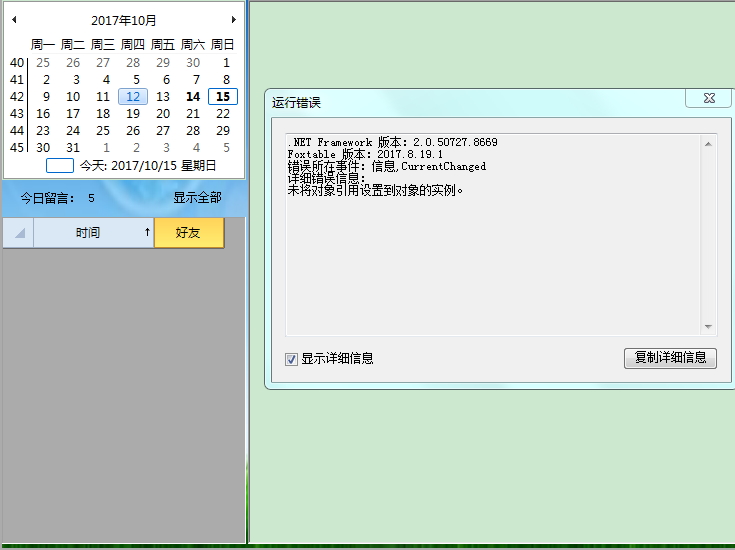Click 时间 column sort arrow
This screenshot has width=735, height=550.
(147, 232)
